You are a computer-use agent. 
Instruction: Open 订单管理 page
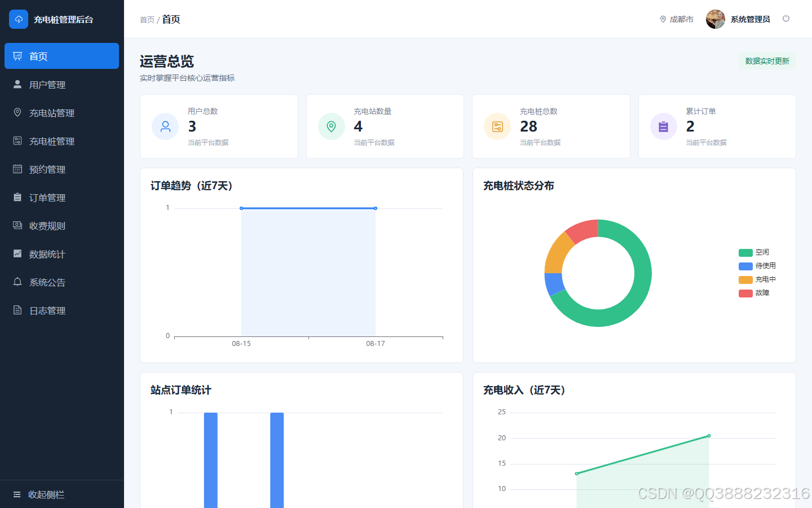point(61,197)
